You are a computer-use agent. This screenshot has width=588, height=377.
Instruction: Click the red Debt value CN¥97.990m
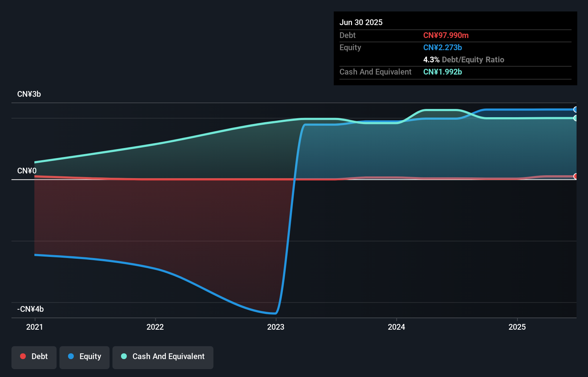point(446,35)
